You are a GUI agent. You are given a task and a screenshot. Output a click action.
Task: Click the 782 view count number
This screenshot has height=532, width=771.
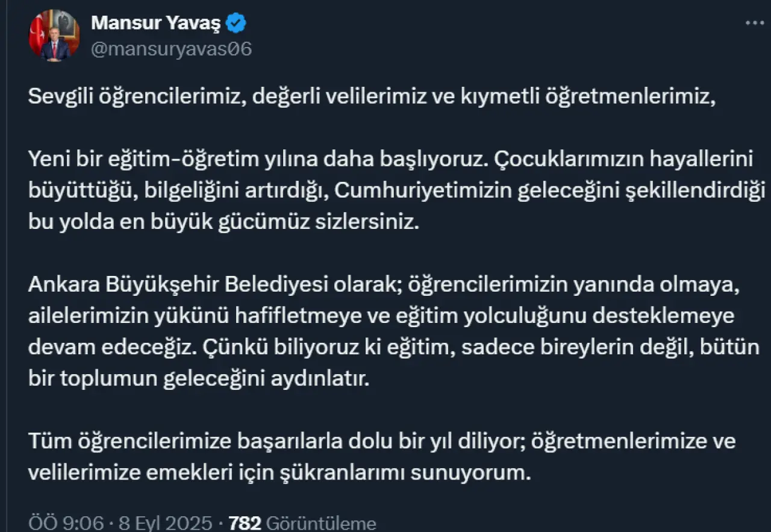[x=245, y=523]
